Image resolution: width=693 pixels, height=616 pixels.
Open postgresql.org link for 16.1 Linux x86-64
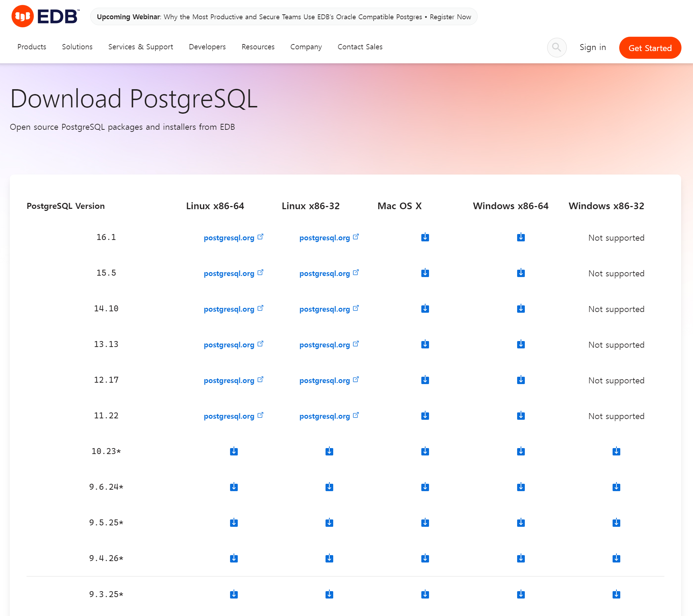click(229, 238)
